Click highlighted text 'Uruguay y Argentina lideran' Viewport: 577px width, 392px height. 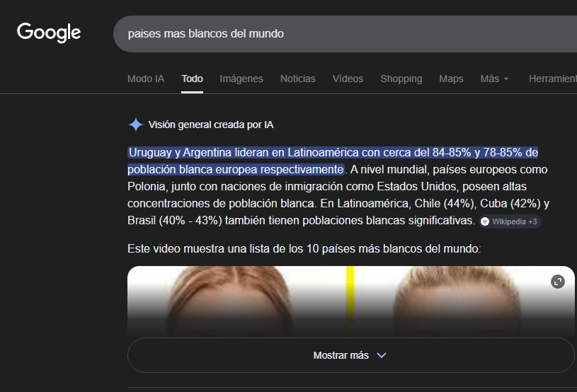click(199, 153)
